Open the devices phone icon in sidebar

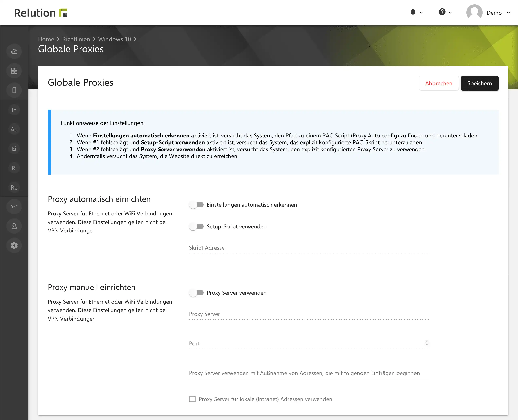[14, 90]
